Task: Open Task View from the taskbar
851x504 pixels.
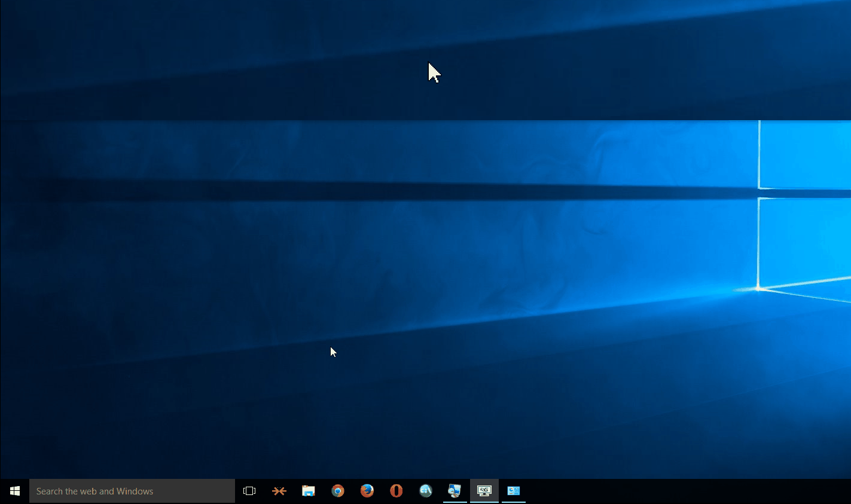Action: point(249,491)
